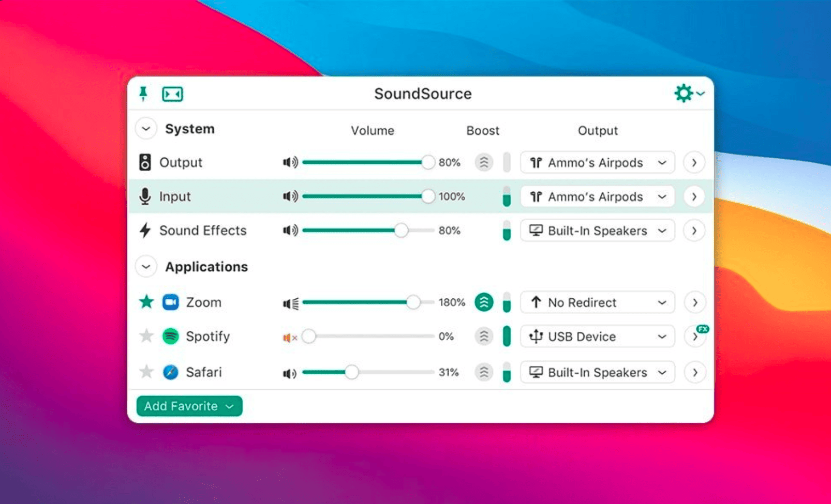Collapse the Applications section
The width and height of the screenshot is (831, 504).
[x=146, y=267]
